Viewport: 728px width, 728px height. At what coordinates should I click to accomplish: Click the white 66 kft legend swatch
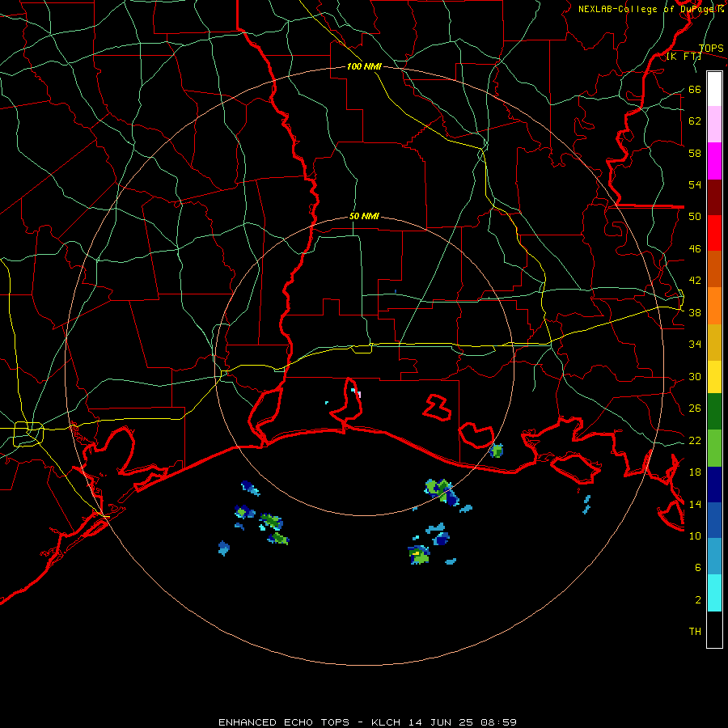coord(714,89)
